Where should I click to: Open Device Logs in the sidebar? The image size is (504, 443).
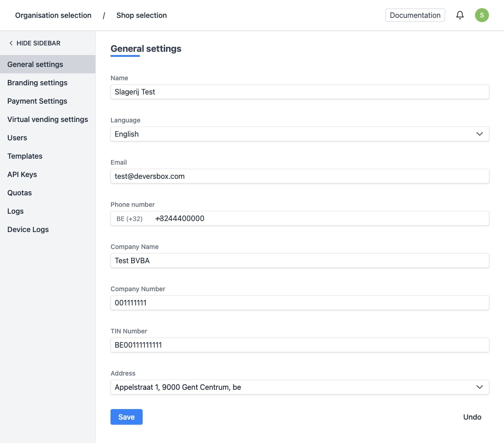point(28,229)
